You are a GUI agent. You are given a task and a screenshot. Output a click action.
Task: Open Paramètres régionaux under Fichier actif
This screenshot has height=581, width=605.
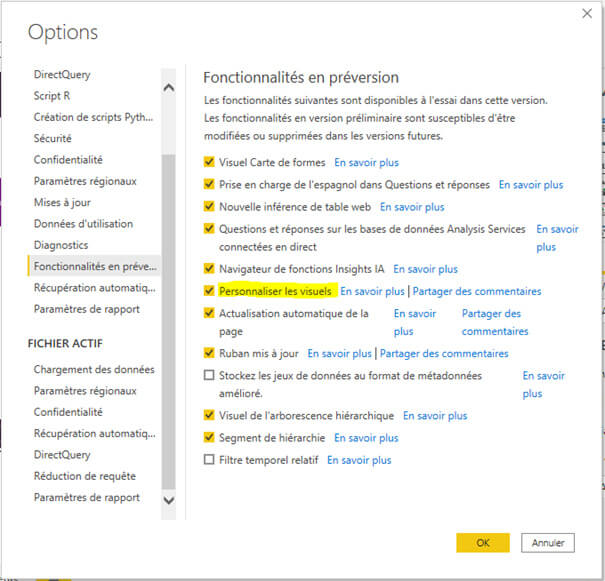(85, 391)
